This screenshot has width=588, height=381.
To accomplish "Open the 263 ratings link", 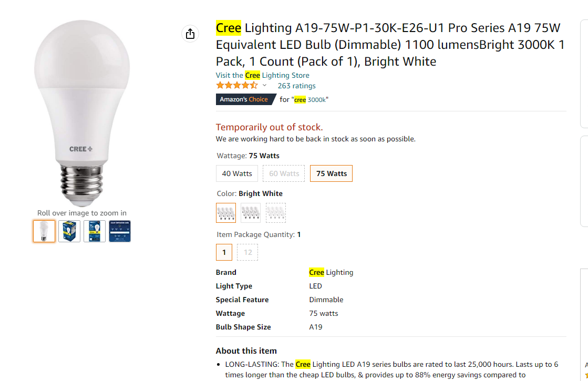I will 296,86.
